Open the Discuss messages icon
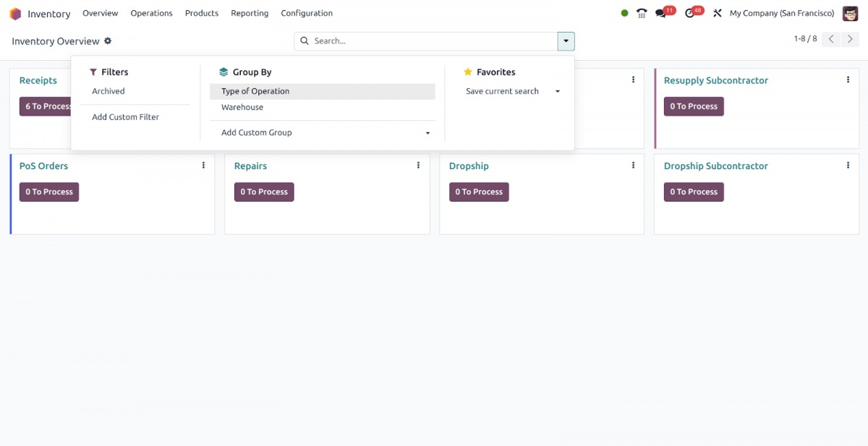 (660, 12)
